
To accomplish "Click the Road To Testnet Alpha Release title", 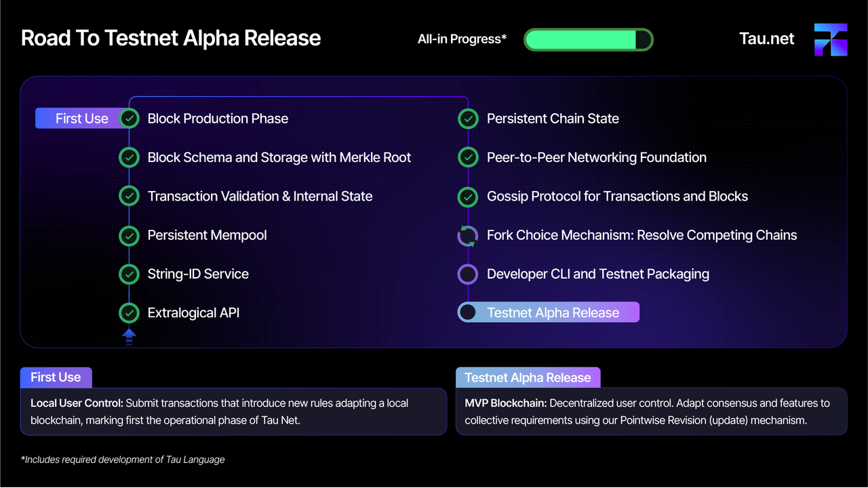I will (x=171, y=38).
